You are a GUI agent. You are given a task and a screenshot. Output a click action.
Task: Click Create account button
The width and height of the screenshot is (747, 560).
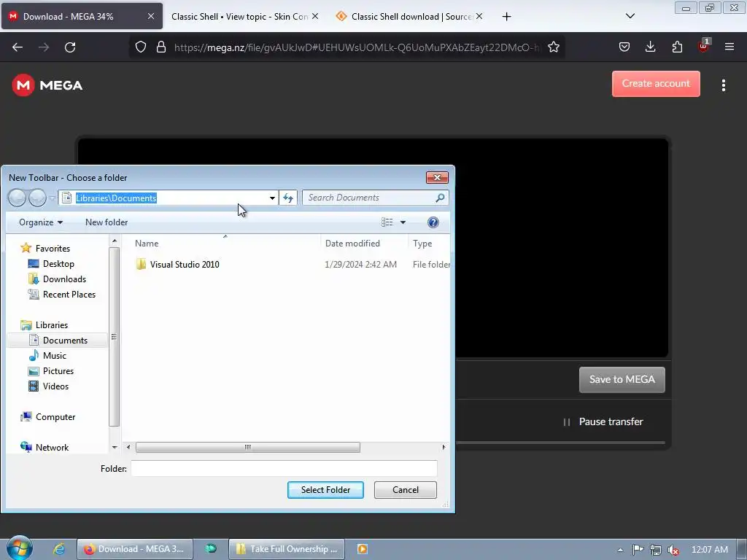click(x=656, y=84)
